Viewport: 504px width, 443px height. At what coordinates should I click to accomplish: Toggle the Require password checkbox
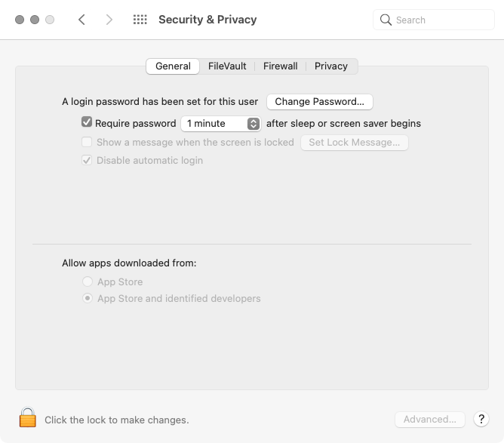click(87, 122)
